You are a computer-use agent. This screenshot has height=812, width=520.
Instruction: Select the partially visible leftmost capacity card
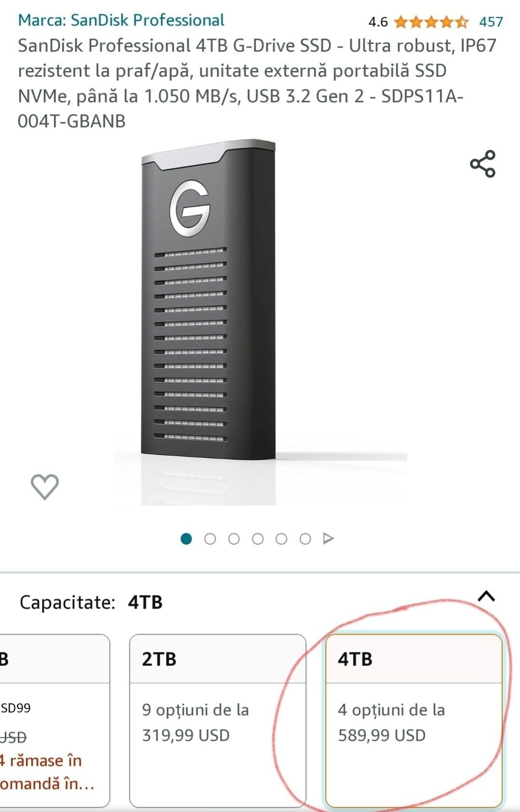pyautogui.click(x=54, y=720)
